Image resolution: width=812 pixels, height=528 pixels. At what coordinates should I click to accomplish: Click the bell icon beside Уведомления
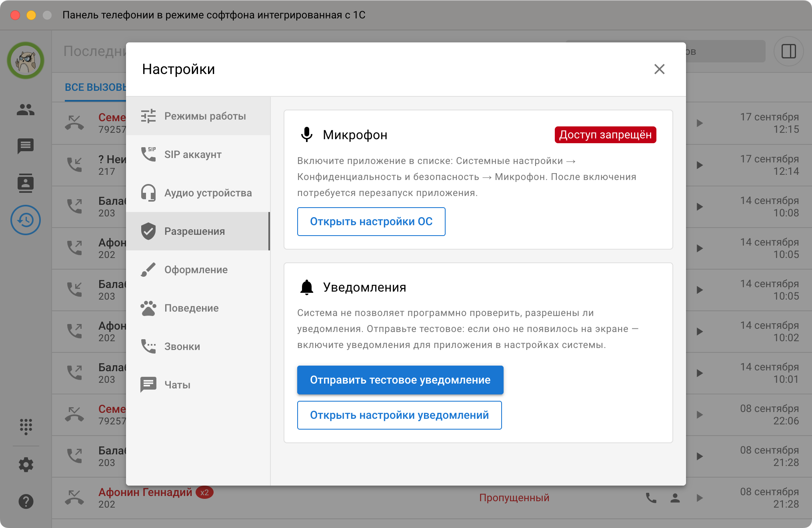tap(307, 287)
